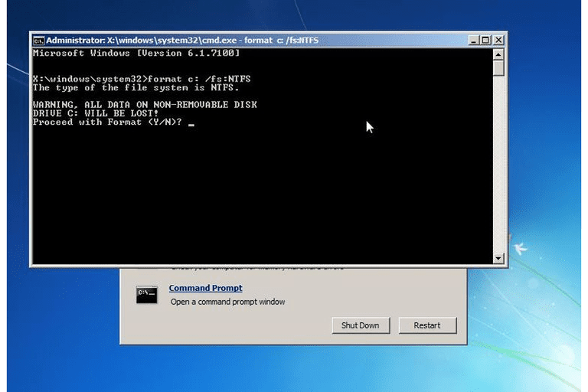
Task: Click the 'Microsoft Windows [Version 6.1.7100]' line
Action: 136,54
